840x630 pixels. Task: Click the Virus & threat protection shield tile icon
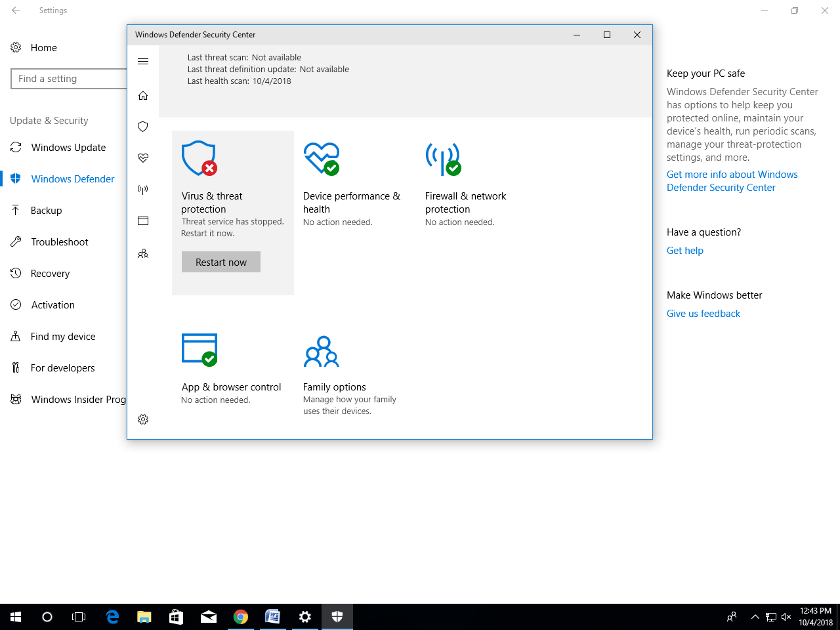pyautogui.click(x=199, y=158)
